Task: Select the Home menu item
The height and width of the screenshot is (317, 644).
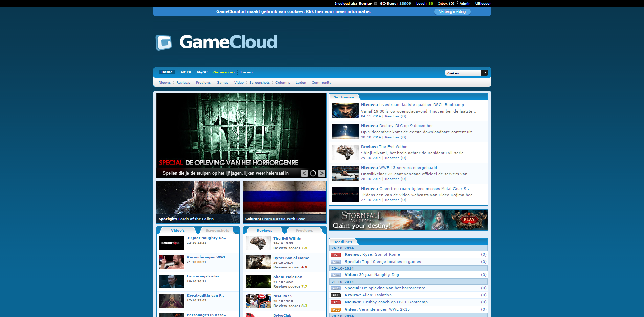Action: click(x=167, y=72)
